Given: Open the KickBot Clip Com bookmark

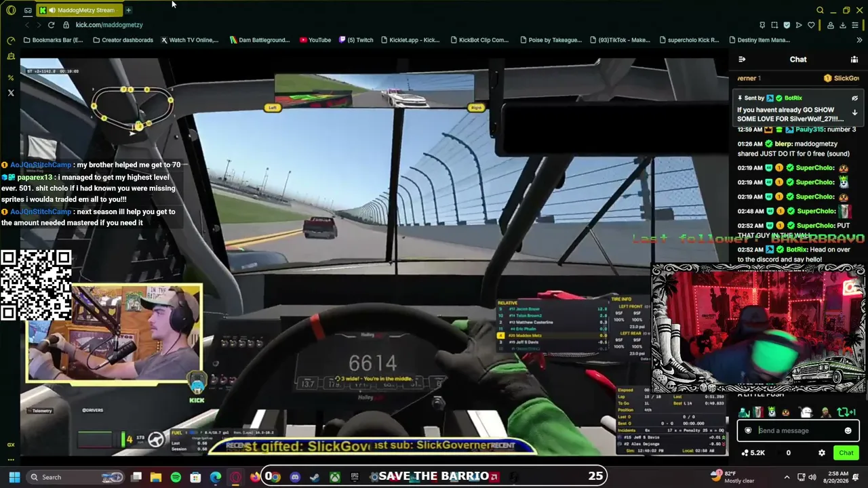Looking at the screenshot, I should (479, 40).
